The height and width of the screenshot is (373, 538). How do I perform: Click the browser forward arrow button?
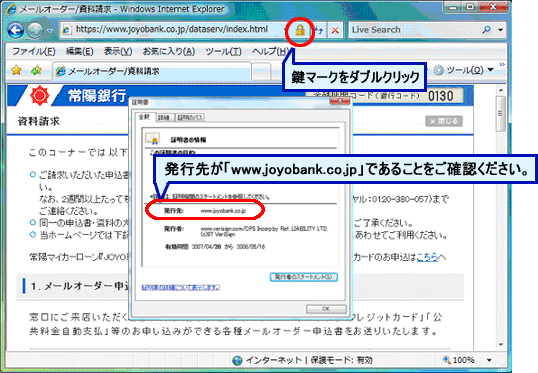pos(35,31)
